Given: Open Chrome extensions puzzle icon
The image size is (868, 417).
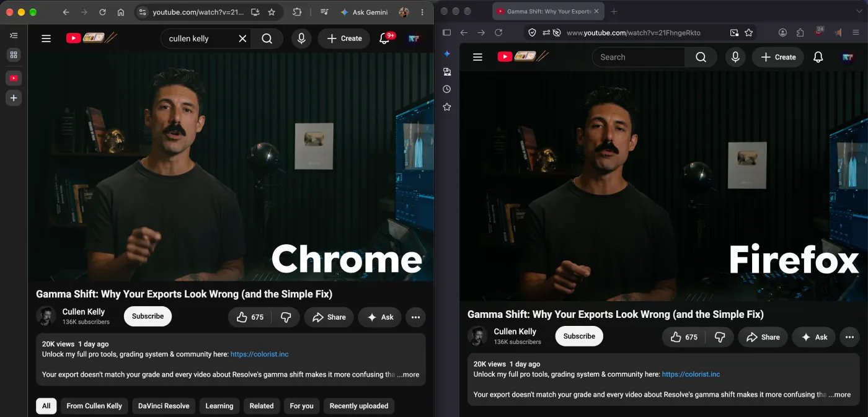Looking at the screenshot, I should (x=297, y=12).
